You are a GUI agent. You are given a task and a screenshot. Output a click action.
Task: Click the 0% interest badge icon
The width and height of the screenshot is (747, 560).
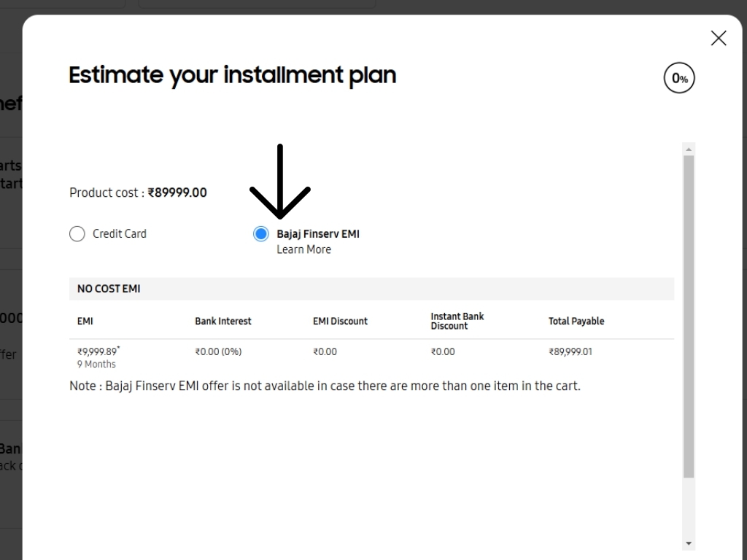pyautogui.click(x=679, y=79)
